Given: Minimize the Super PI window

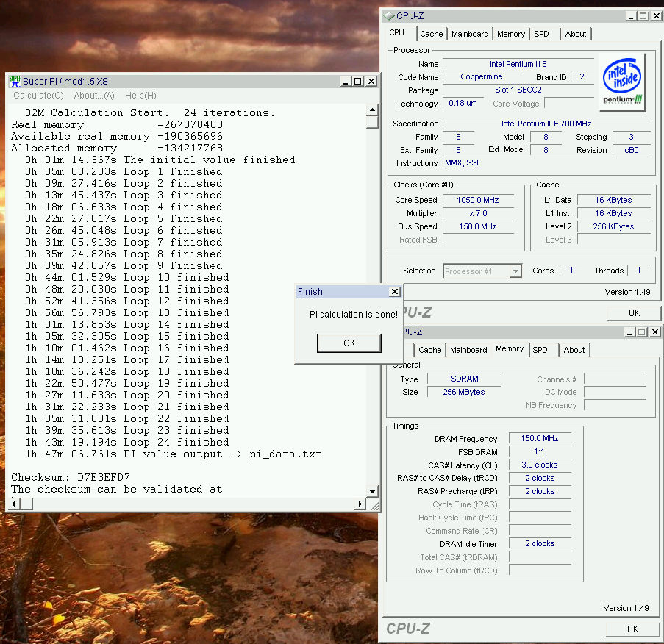Looking at the screenshot, I should coord(346,82).
